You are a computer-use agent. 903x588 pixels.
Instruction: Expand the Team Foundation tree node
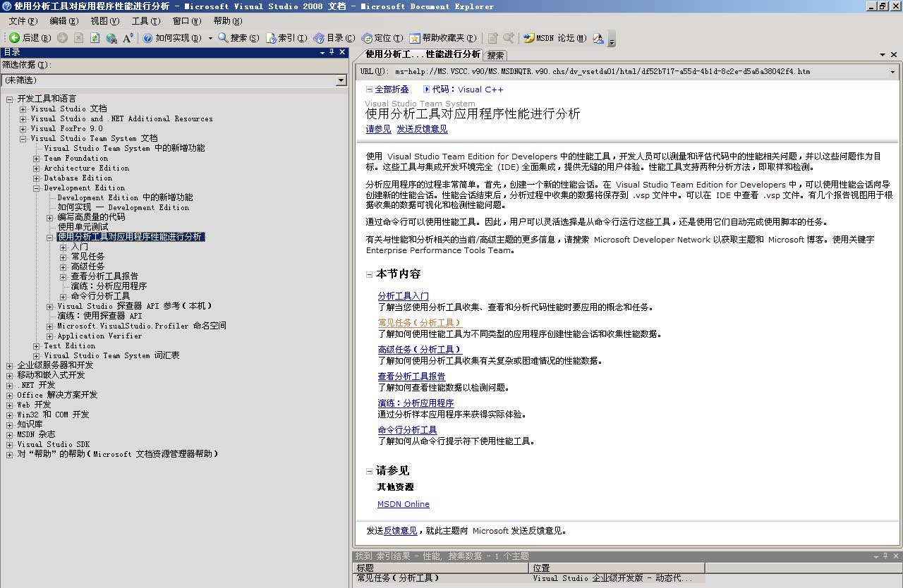[x=37, y=159]
